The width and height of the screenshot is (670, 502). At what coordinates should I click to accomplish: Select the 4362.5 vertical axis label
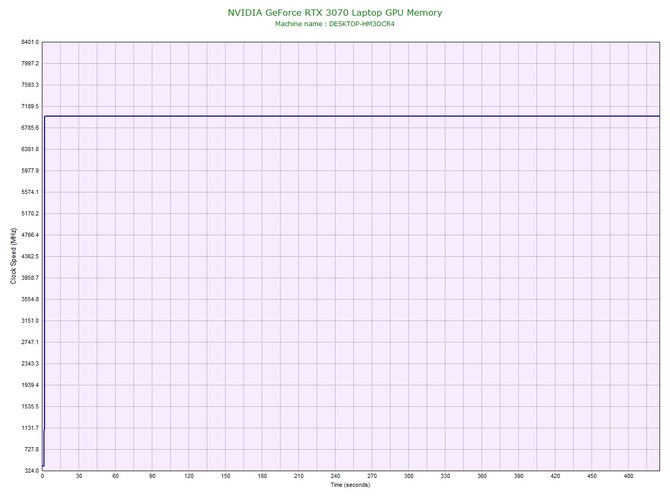tap(30, 256)
